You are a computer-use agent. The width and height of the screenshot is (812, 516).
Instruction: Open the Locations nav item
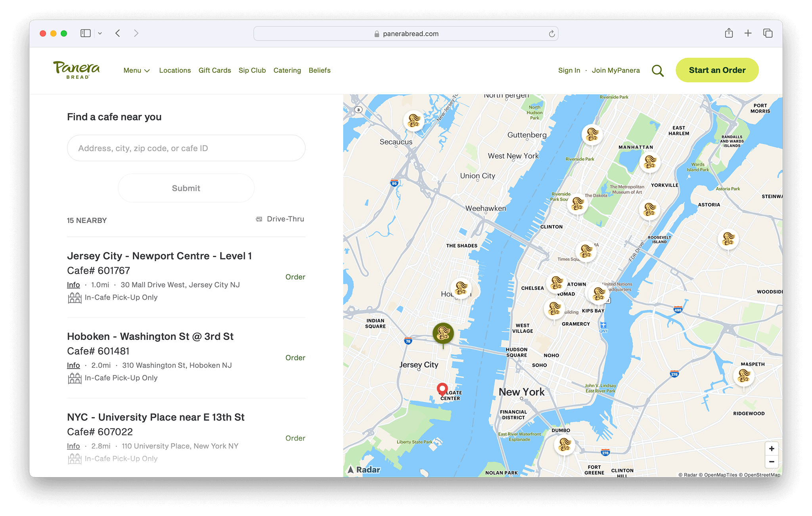[175, 70]
